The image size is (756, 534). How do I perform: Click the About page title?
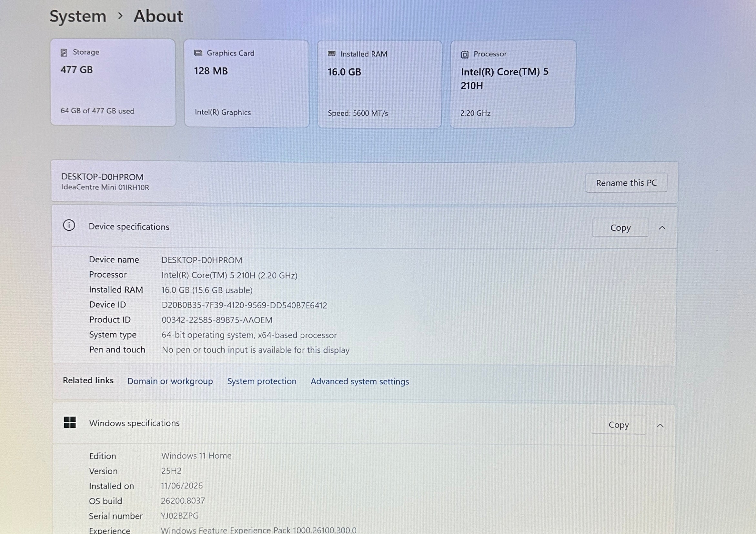(158, 16)
